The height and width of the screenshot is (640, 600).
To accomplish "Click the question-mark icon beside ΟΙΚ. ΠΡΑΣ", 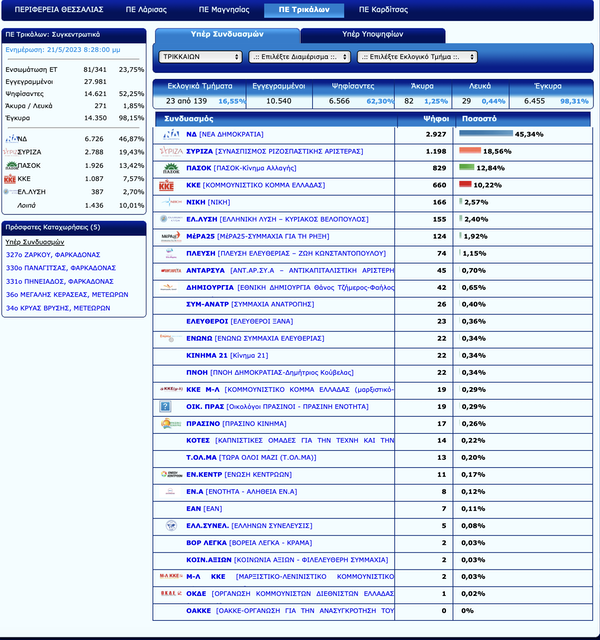I will 165,407.
